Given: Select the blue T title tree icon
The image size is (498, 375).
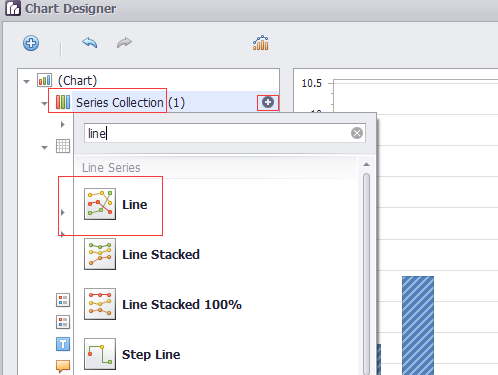Looking at the screenshot, I should click(63, 344).
